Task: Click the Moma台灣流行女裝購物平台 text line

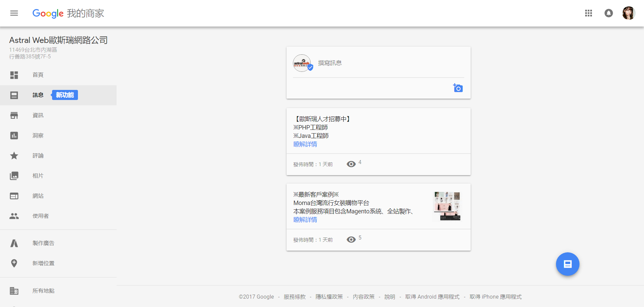Action: (x=331, y=203)
